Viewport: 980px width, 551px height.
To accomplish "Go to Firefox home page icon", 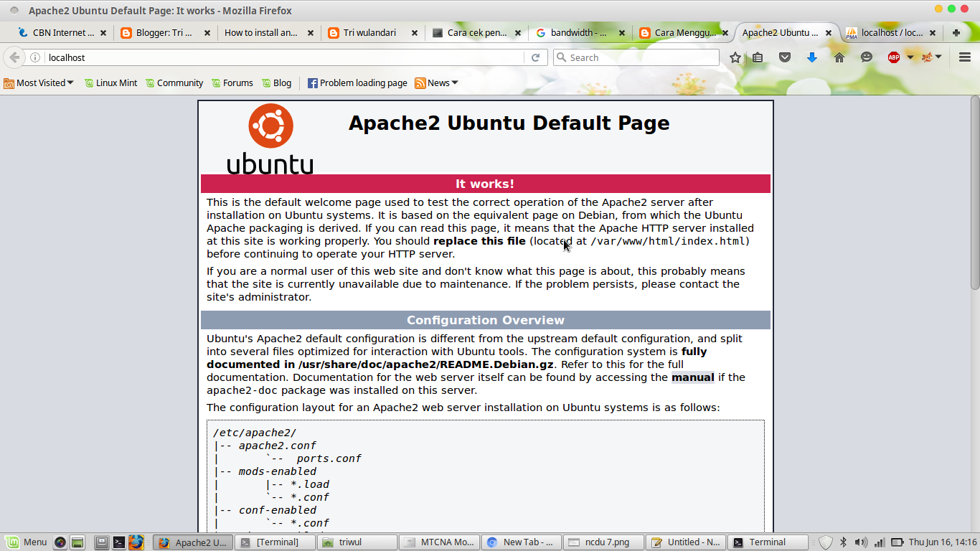I will (839, 57).
